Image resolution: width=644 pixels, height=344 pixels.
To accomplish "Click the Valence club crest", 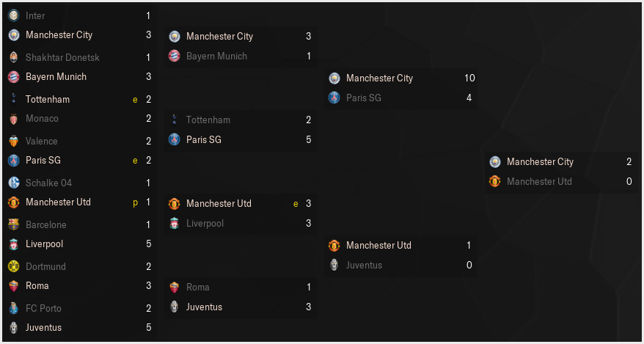I will 13,142.
